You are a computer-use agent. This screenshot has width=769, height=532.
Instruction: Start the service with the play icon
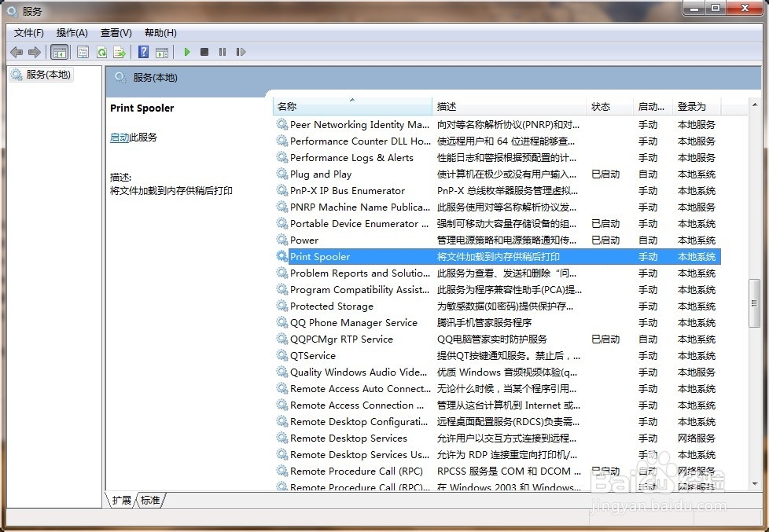[x=187, y=52]
